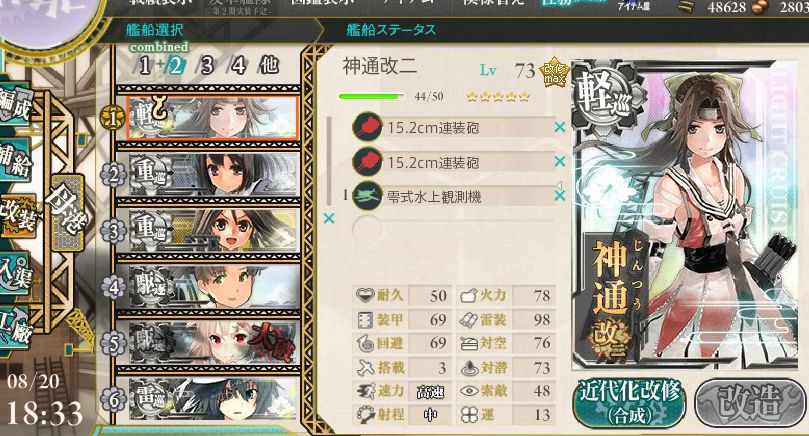This screenshot has width=809, height=436.
Task: Click the 零式水上観測機 seaplane equipment icon
Action: [x=367, y=196]
